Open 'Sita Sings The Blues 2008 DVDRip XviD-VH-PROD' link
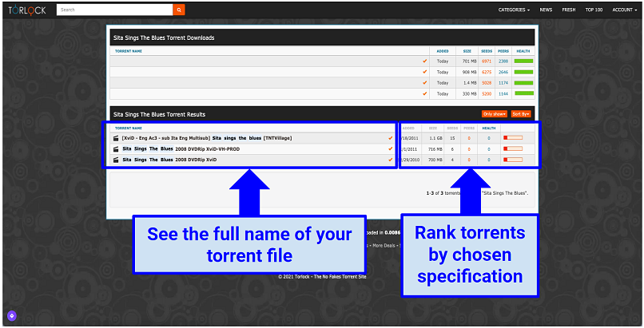 [181, 149]
